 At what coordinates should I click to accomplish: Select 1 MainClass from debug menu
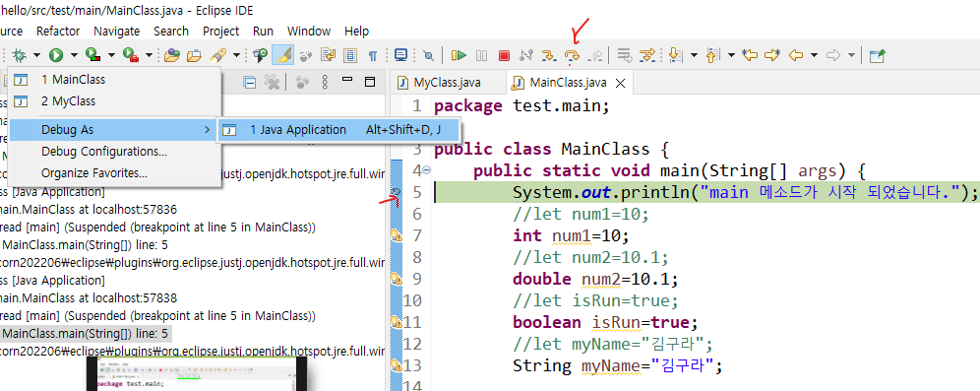(114, 80)
